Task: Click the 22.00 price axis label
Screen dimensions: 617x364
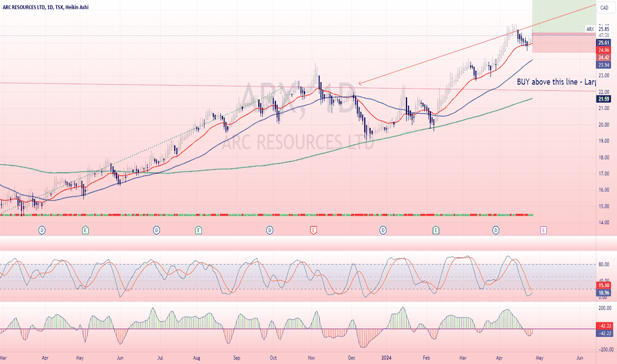Action: pos(604,92)
